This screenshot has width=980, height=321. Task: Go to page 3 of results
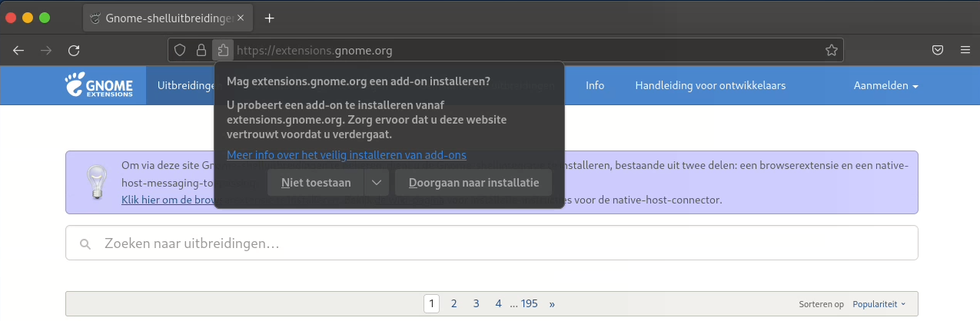click(477, 303)
